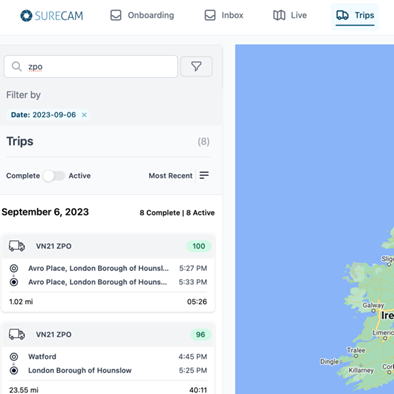The height and width of the screenshot is (394, 394).
Task: Click the green 96 score badge
Action: (200, 334)
